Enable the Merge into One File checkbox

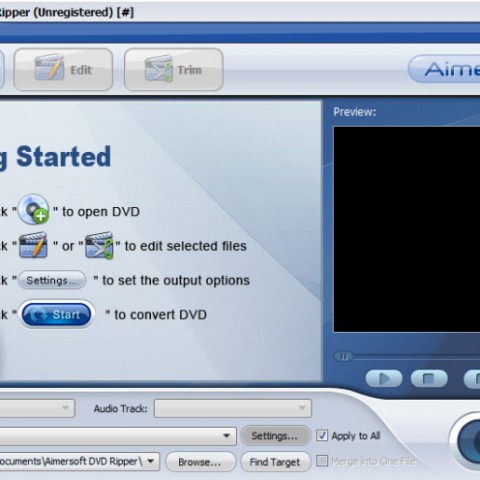point(322,461)
